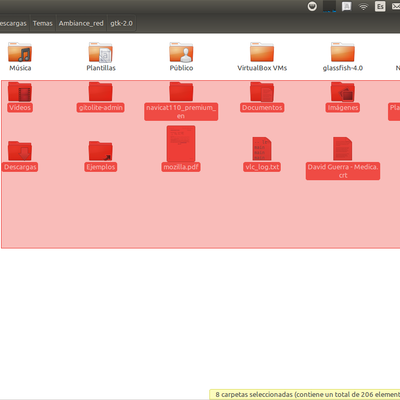
Task: Click the 'VirtualBox VMs' folder name
Action: tap(262, 68)
